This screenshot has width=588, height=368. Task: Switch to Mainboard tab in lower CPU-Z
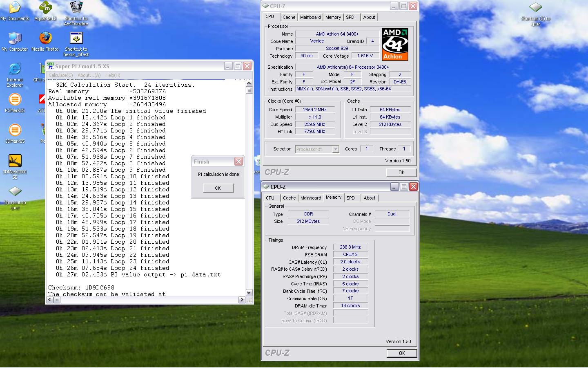pos(311,198)
